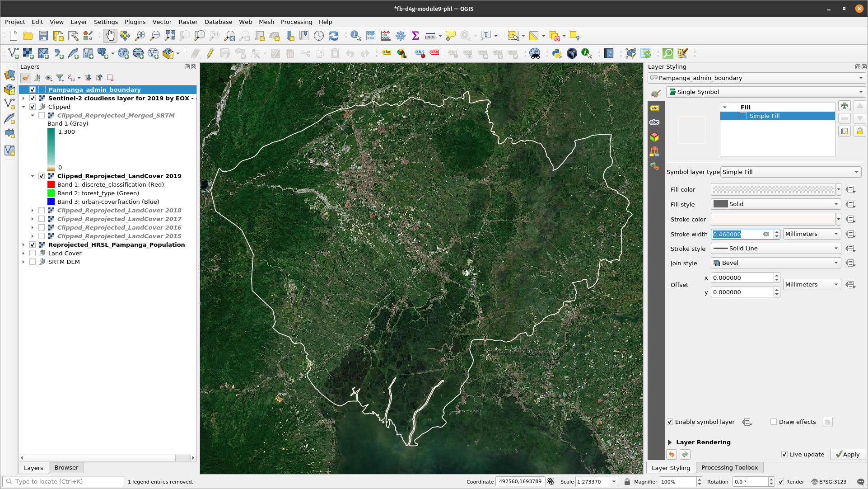Open the Processing menu
Image resolution: width=868 pixels, height=489 pixels.
296,22
